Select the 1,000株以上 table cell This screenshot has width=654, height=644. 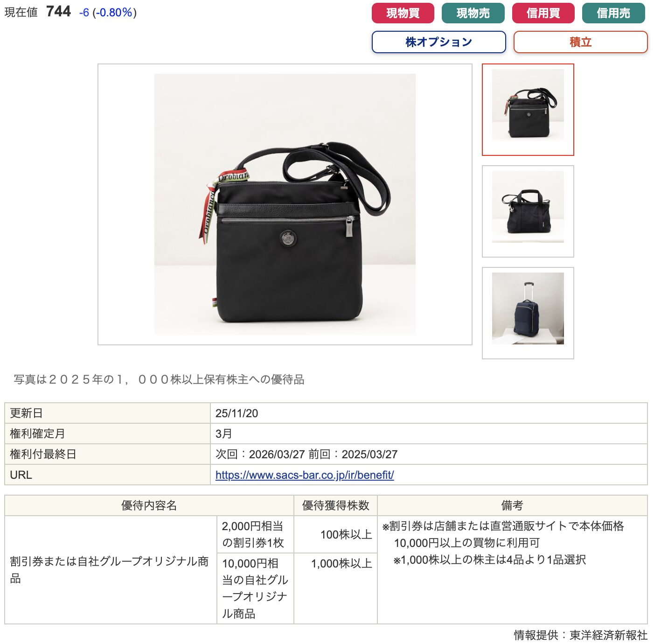click(335, 588)
